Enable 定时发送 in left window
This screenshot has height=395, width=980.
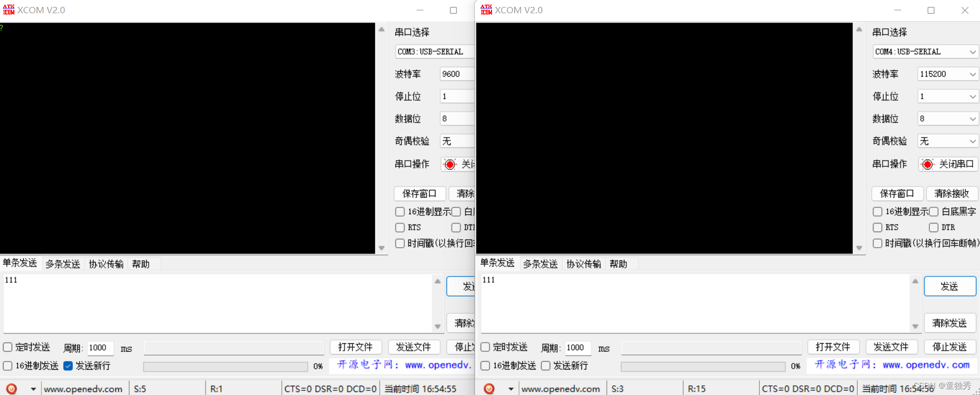click(7, 347)
